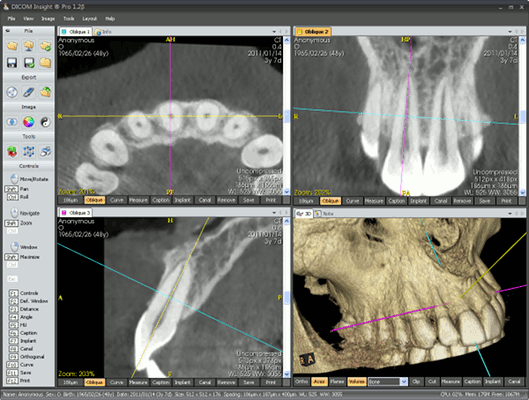This screenshot has height=400, width=529.
Task: Open the Image menu
Action: click(48, 19)
